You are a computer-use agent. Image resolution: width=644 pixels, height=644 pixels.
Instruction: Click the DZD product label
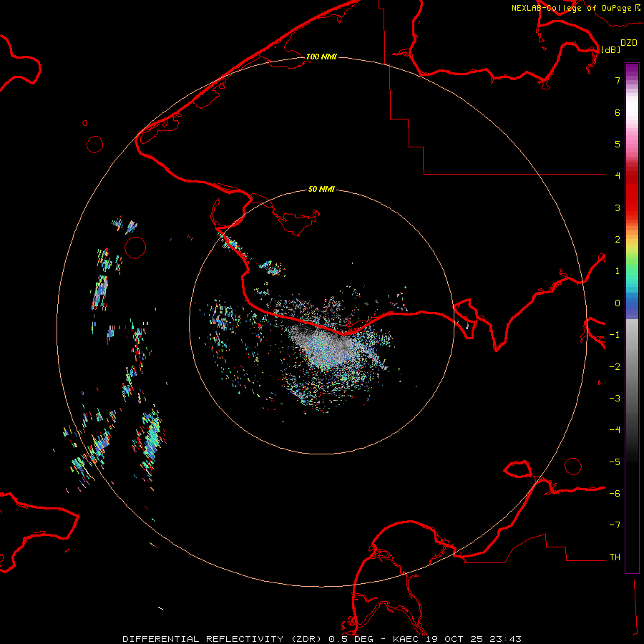coord(629,43)
